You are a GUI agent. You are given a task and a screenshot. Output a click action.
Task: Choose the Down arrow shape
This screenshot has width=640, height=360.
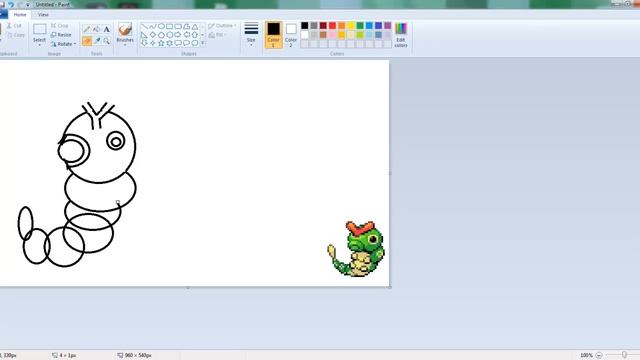[x=144, y=43]
